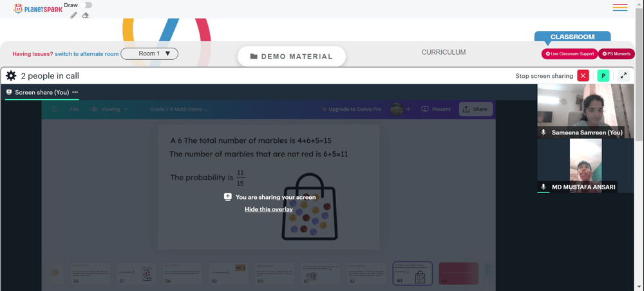
Task: Select slide thumbnail 62
Action: 367,274
